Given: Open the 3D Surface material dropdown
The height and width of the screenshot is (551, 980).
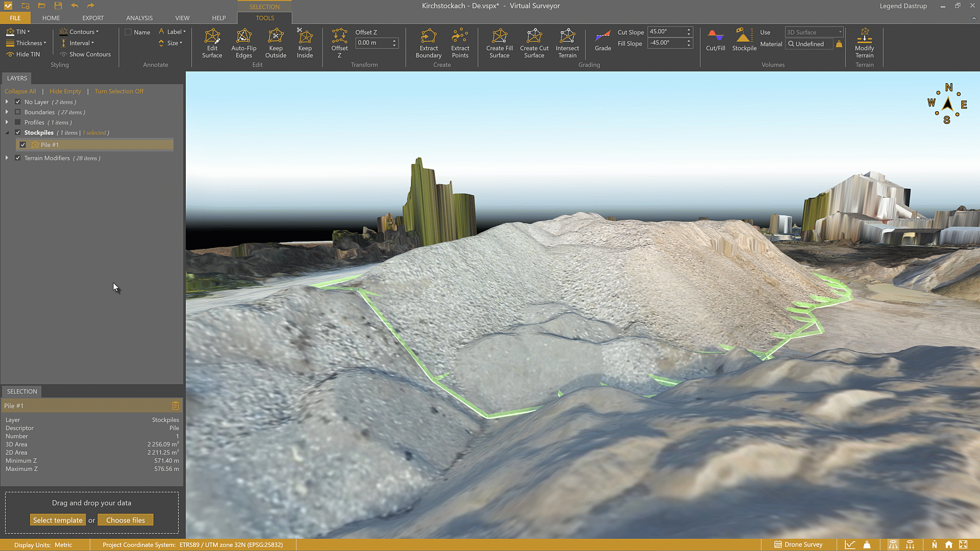Looking at the screenshot, I should pos(839,32).
